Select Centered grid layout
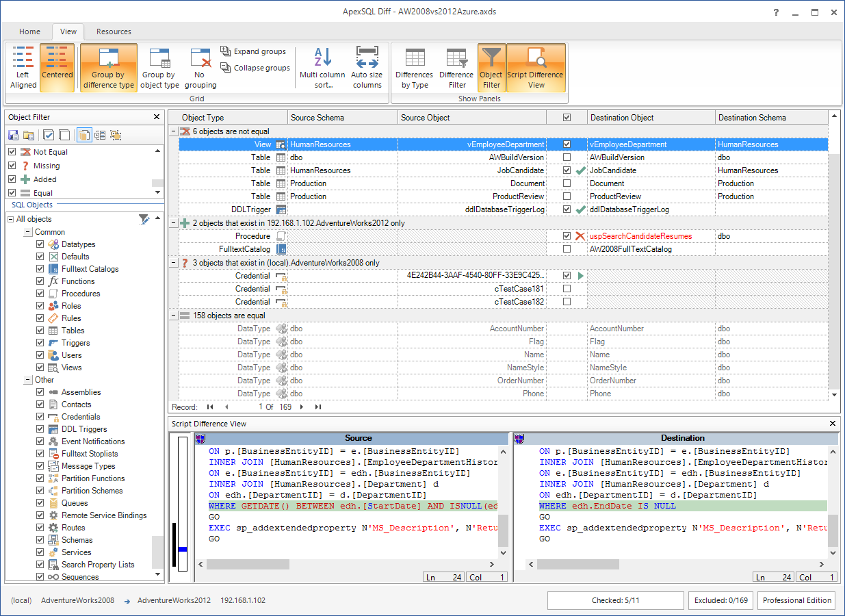Image resolution: width=845 pixels, height=616 pixels. tap(57, 68)
